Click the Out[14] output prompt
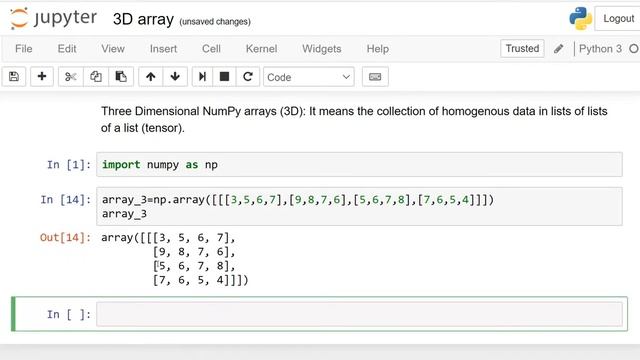640x360 pixels. point(65,238)
